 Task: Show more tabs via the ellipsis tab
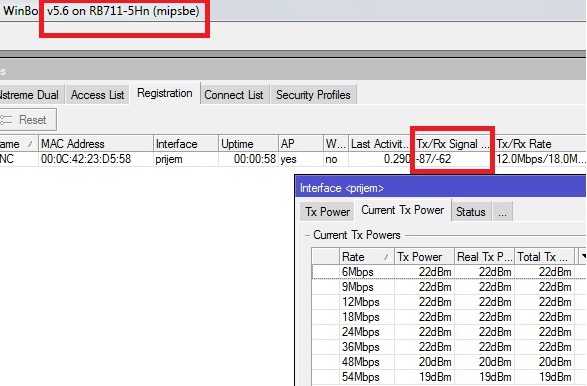point(502,212)
